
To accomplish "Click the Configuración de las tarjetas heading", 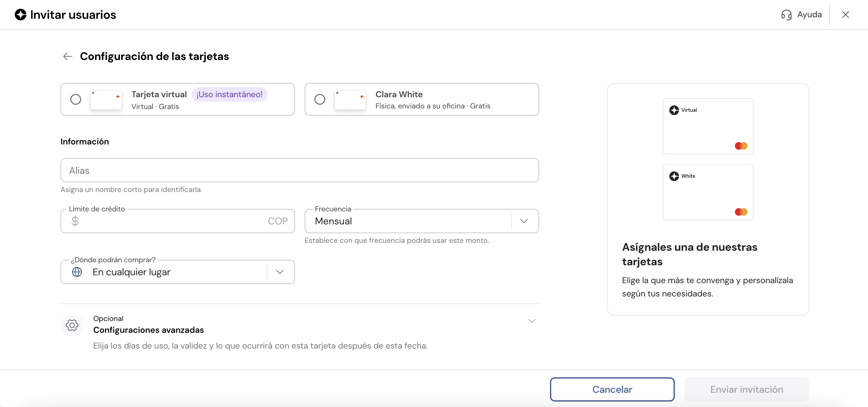I will point(154,56).
